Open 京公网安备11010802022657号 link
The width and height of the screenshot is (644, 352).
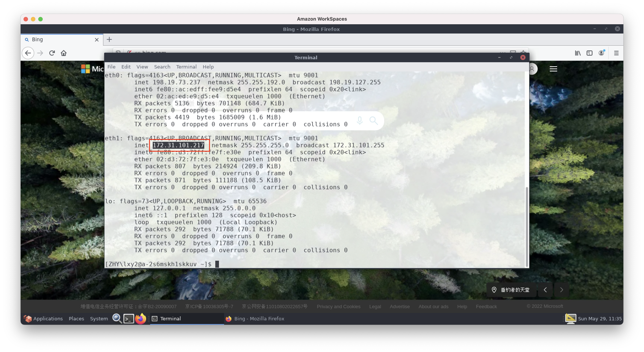click(x=275, y=307)
